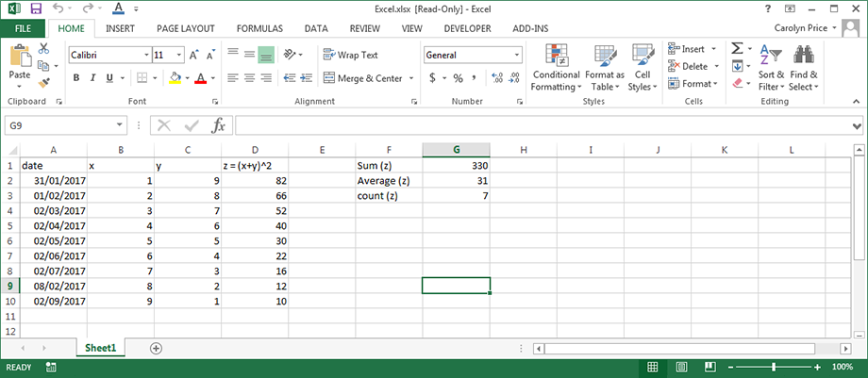Click the Increase Font Size icon
868x378 pixels.
tap(193, 56)
